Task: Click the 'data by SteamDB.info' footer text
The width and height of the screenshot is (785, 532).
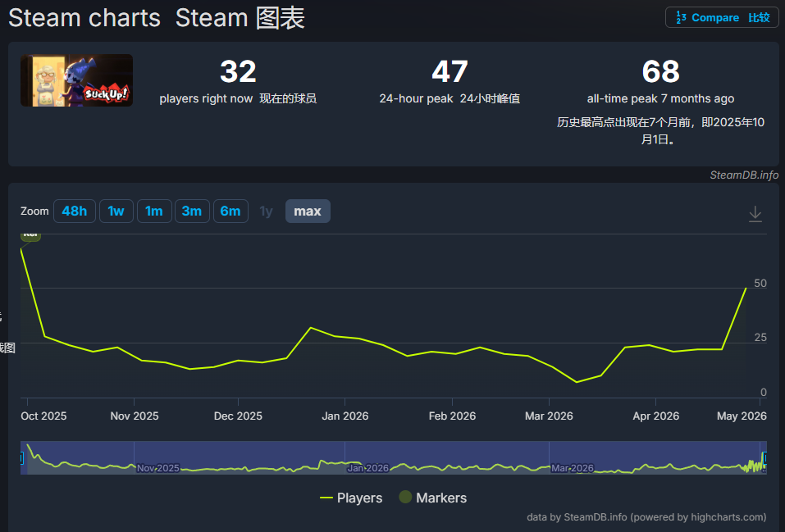Action: pyautogui.click(x=646, y=517)
